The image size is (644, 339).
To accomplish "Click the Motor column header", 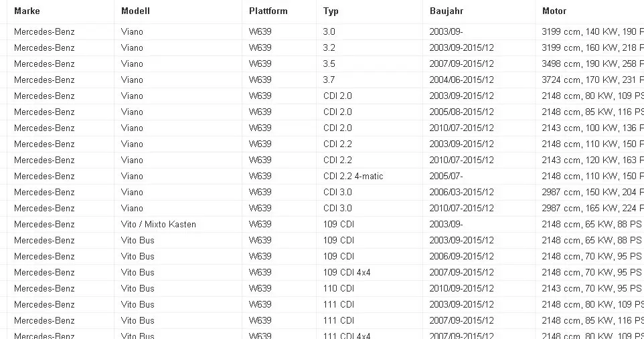I will point(554,11).
